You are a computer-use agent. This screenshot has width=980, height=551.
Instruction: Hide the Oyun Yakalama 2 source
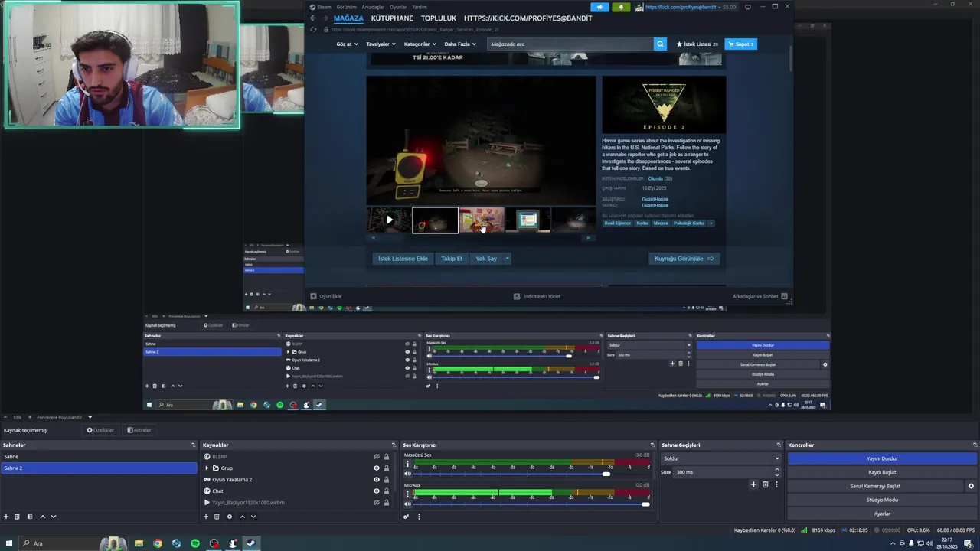pyautogui.click(x=376, y=480)
